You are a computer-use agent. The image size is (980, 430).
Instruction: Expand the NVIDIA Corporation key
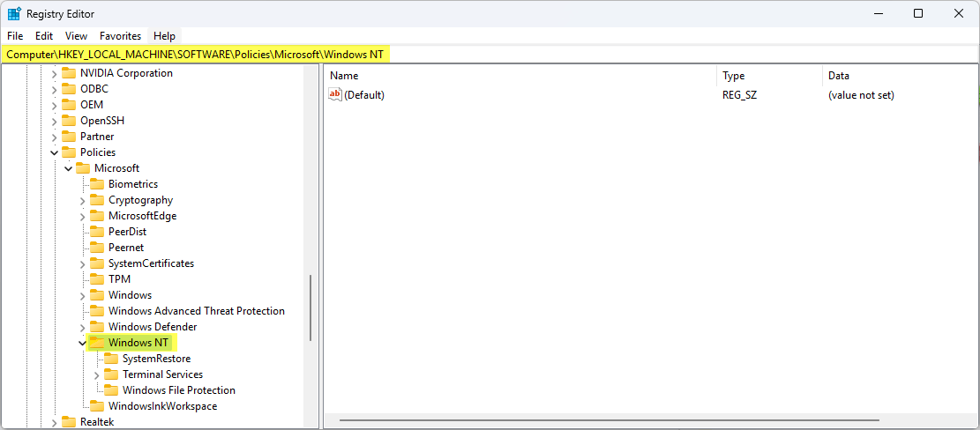[x=54, y=73]
